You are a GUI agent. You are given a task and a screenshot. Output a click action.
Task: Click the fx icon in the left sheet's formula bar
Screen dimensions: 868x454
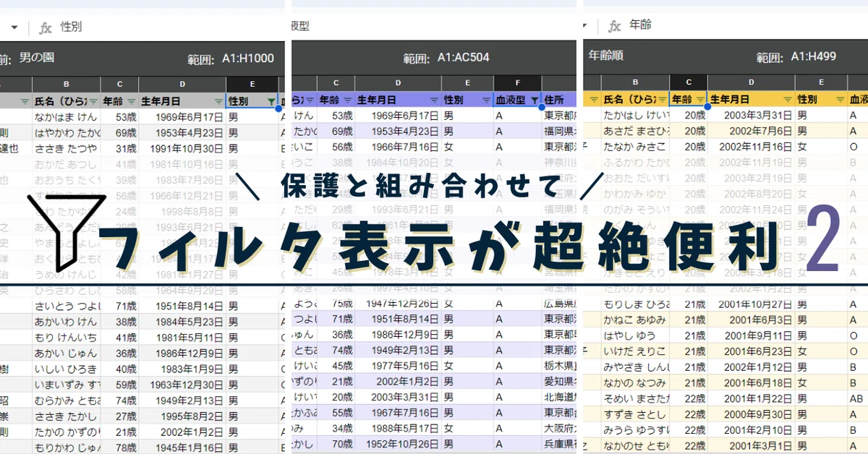pos(46,27)
